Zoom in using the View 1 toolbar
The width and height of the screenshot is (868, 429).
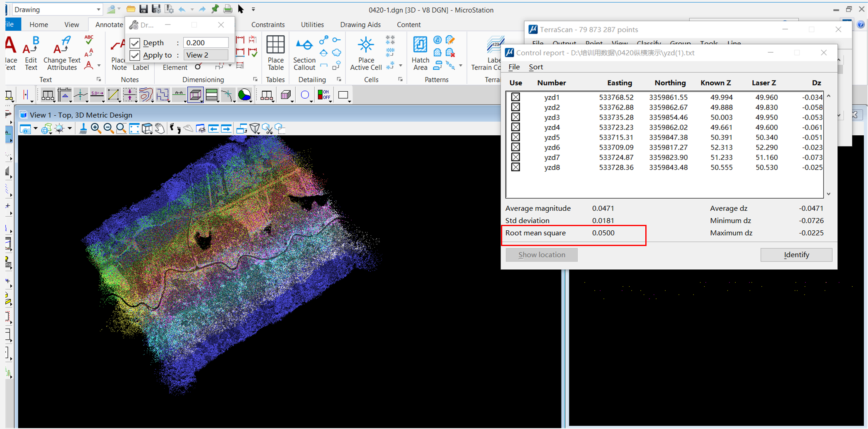click(x=96, y=129)
